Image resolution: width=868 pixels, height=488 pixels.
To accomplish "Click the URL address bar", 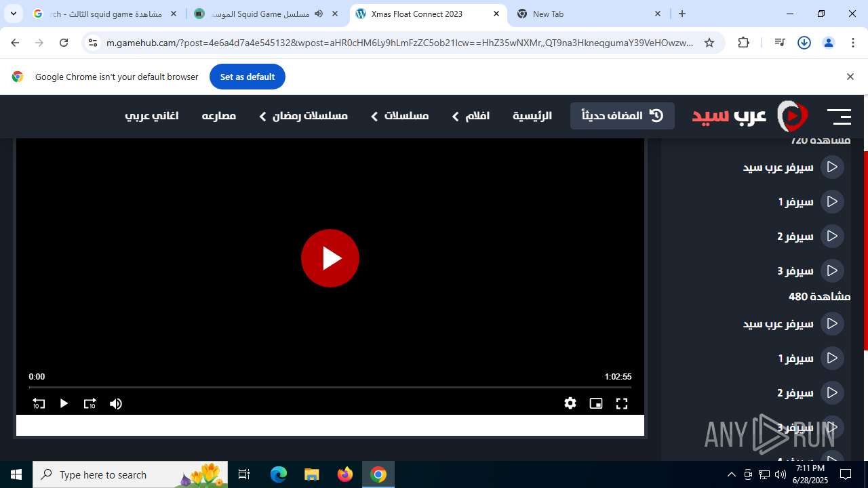I will click(x=400, y=43).
